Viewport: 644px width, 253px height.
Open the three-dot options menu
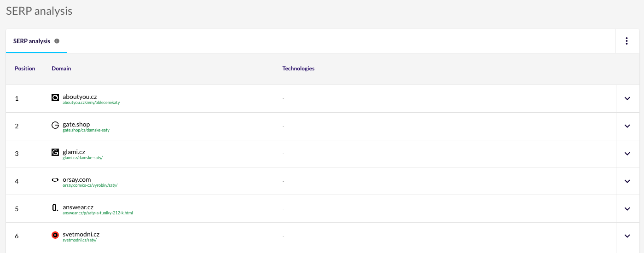click(x=627, y=41)
